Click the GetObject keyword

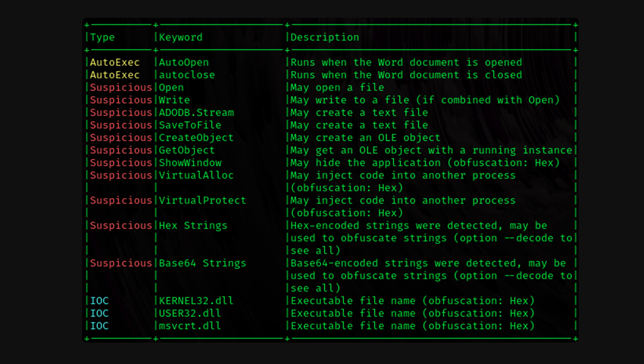tap(187, 150)
